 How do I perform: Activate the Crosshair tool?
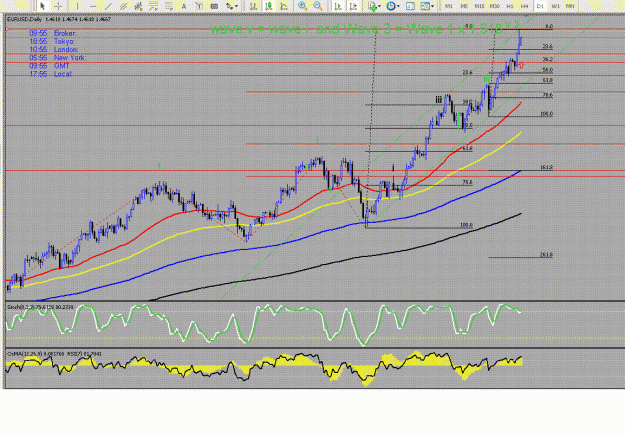[x=58, y=6]
